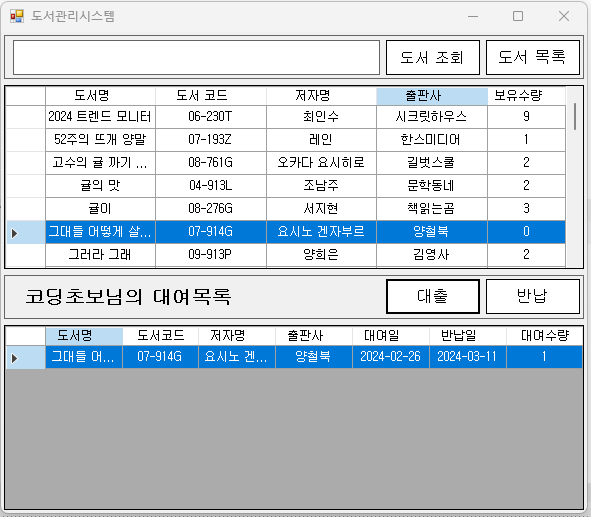Click book code cell 04-913L
The height and width of the screenshot is (517, 591).
pyautogui.click(x=211, y=186)
